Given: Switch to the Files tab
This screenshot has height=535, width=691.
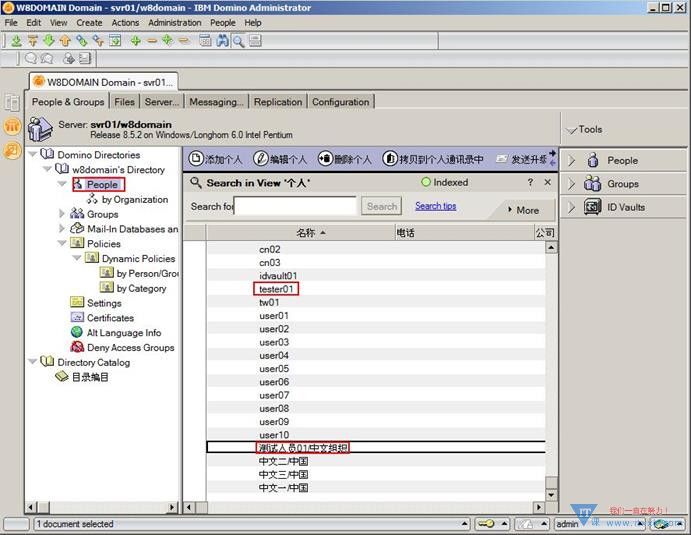Looking at the screenshot, I should [124, 102].
